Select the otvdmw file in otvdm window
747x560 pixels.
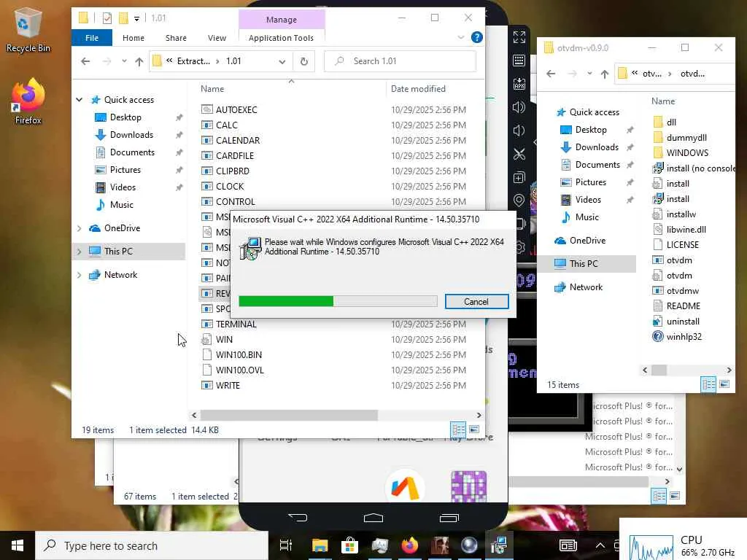(683, 290)
